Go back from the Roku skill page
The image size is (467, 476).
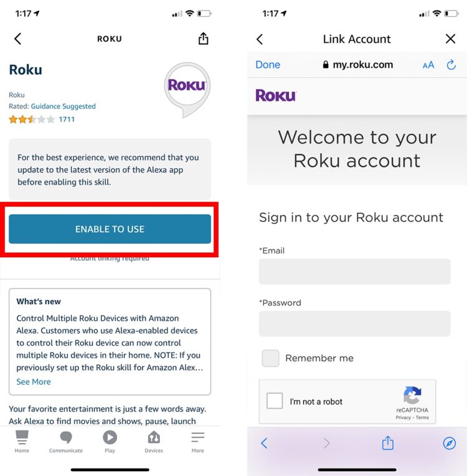(x=18, y=39)
